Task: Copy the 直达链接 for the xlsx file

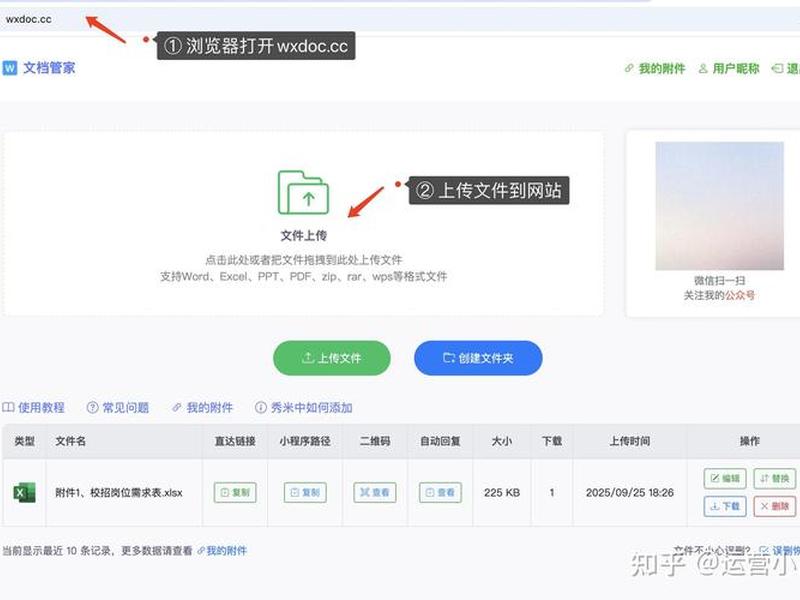Action: point(235,492)
